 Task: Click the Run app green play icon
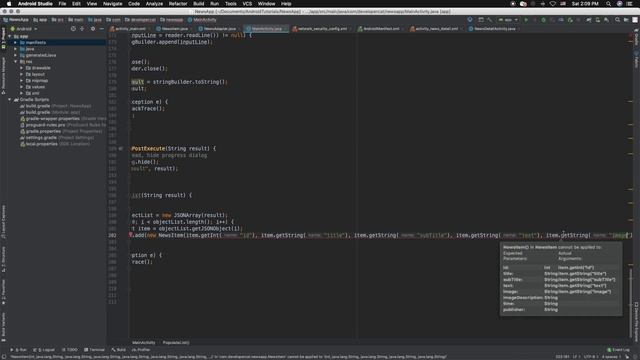click(526, 20)
